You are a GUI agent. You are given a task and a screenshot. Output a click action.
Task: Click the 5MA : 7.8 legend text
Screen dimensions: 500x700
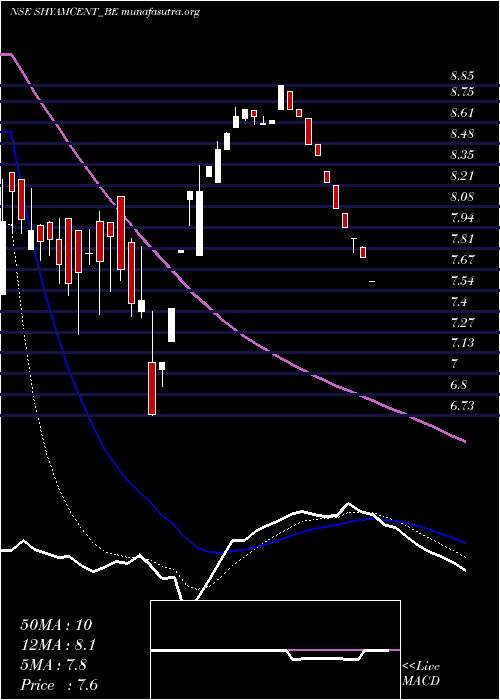tap(54, 665)
